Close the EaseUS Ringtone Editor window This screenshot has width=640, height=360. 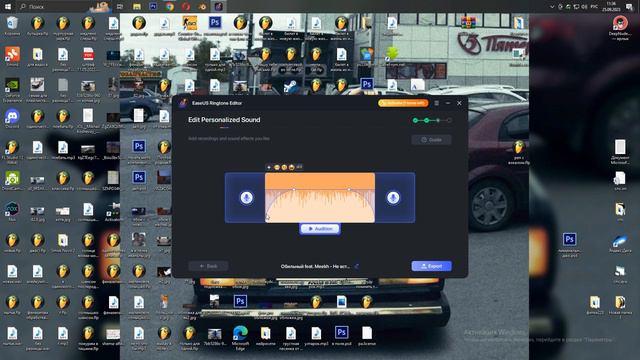pos(459,103)
